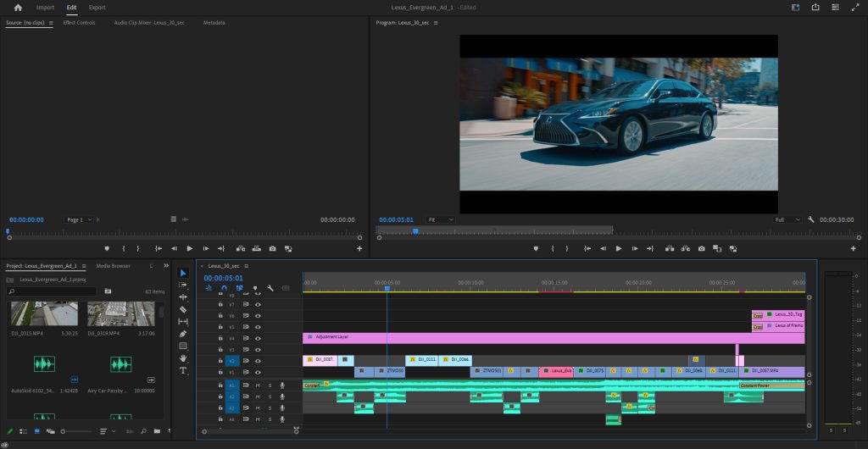Select the Type tool

[x=183, y=370]
